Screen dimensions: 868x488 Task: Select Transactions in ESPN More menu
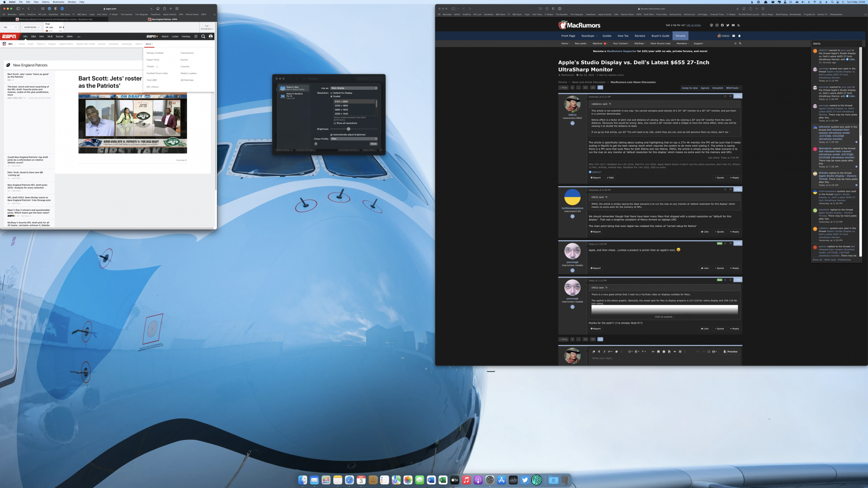pos(187,53)
